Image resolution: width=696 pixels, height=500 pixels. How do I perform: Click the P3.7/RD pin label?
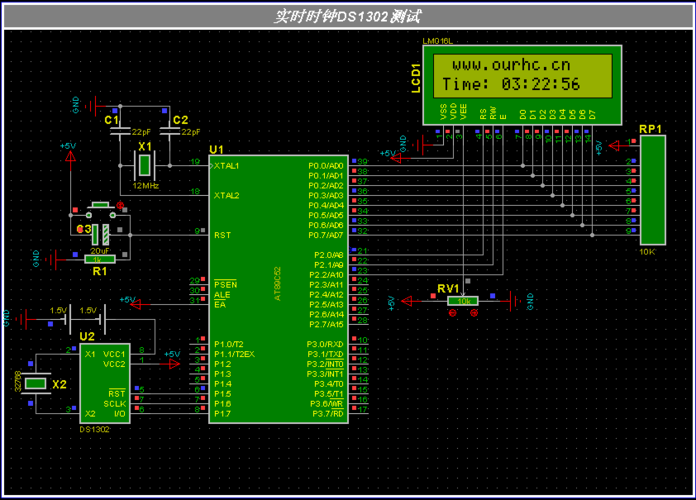pyautogui.click(x=328, y=414)
